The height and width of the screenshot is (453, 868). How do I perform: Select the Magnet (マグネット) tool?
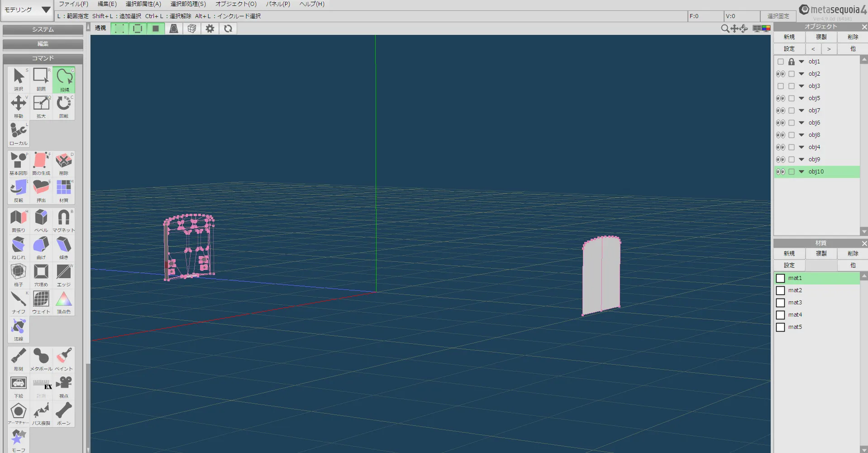tap(64, 220)
